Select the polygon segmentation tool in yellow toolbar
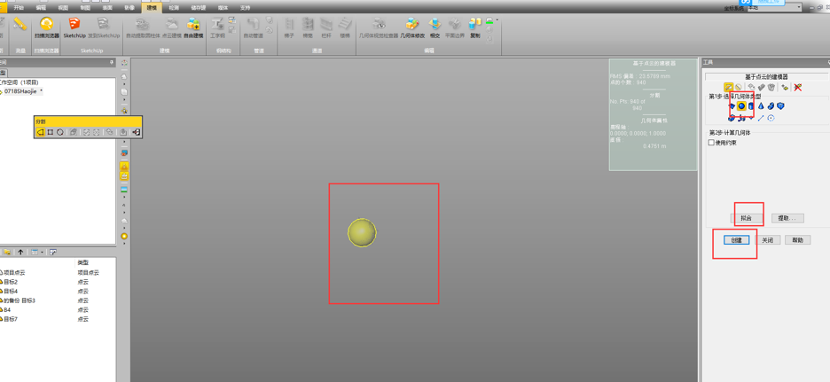Screen dimensions: 830x382 [41, 132]
